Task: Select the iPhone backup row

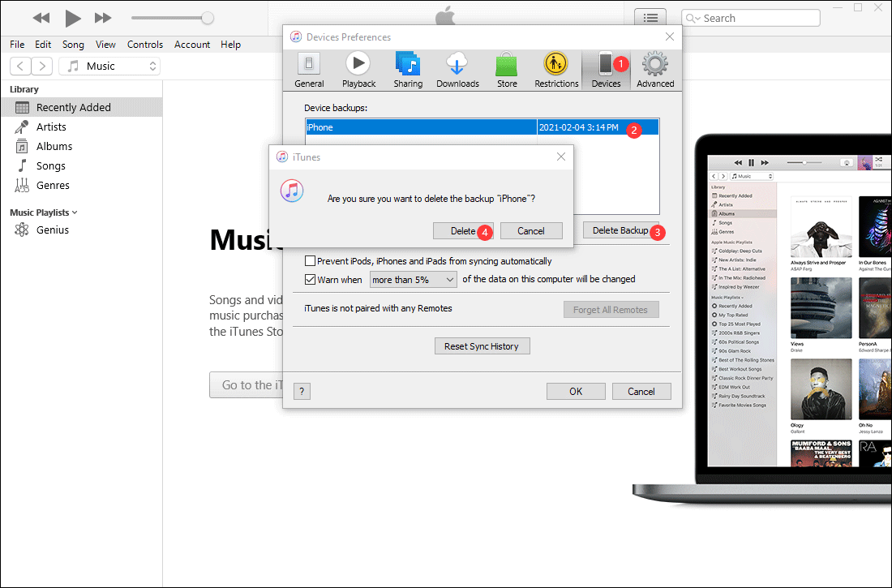Action: pos(482,127)
